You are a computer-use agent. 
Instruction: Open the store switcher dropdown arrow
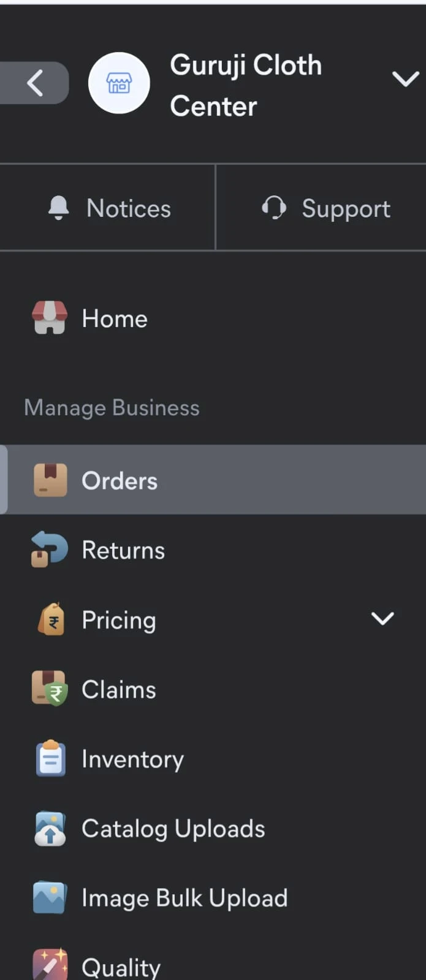405,79
